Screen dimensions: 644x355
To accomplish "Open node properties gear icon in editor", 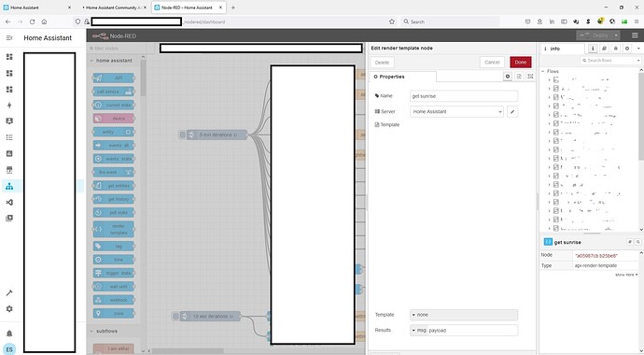I will tap(508, 77).
